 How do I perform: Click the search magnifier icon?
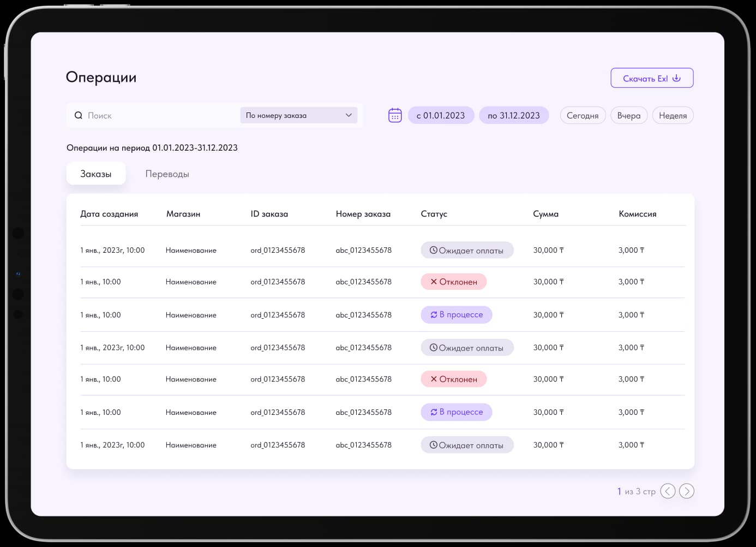click(x=79, y=115)
